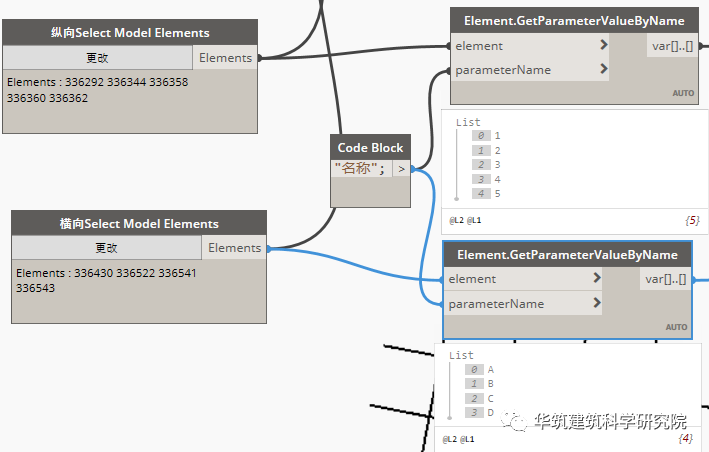Click 更改 button in 横向Select Model Elements node
This screenshot has width=709, height=452.
[107, 247]
